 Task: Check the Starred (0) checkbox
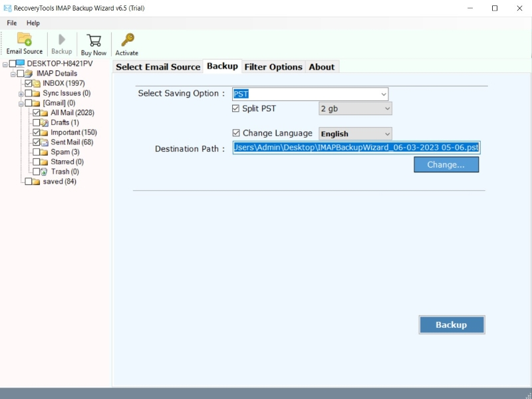coord(37,162)
